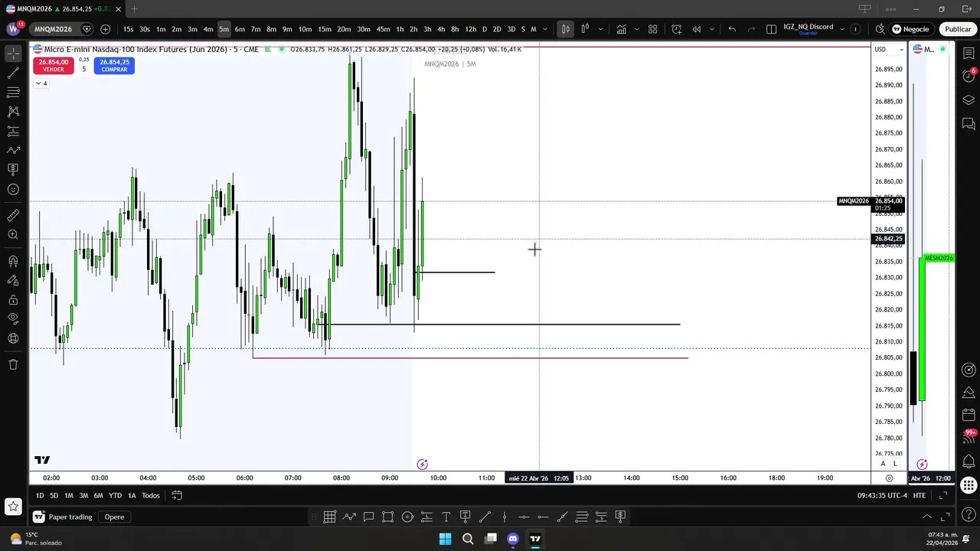Screen dimensions: 980x551
Task: Open the go to date calendar icon
Action: click(x=176, y=495)
